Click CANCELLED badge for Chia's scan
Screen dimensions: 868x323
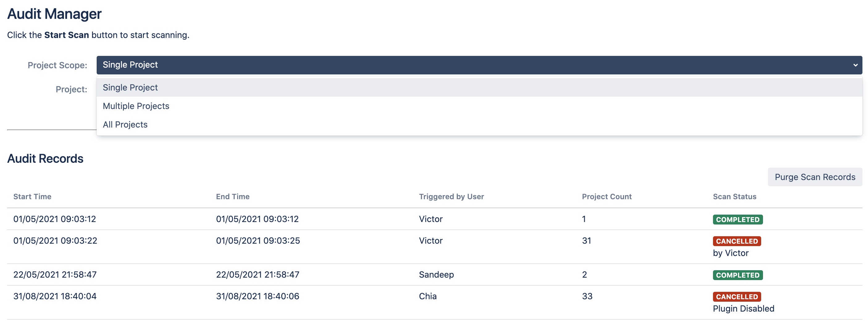point(736,297)
